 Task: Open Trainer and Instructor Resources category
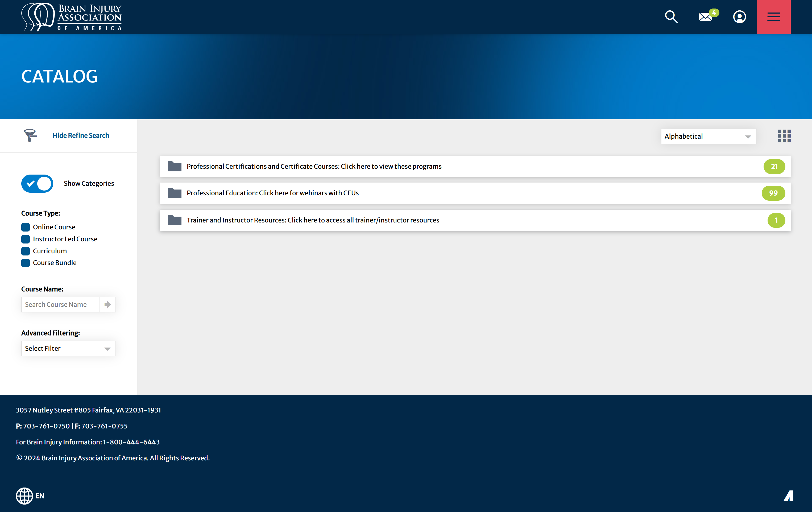[x=475, y=220]
